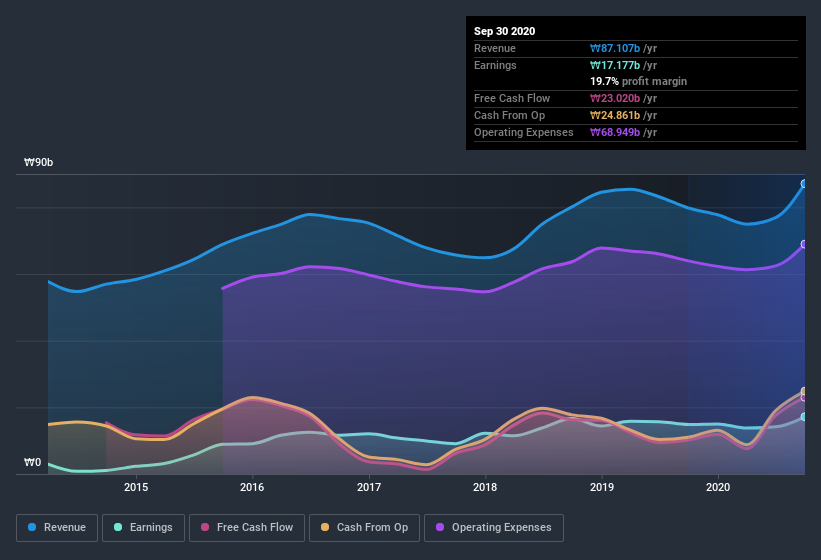The width and height of the screenshot is (821, 560).
Task: Click the blue Revenue legend dot
Action: point(32,527)
